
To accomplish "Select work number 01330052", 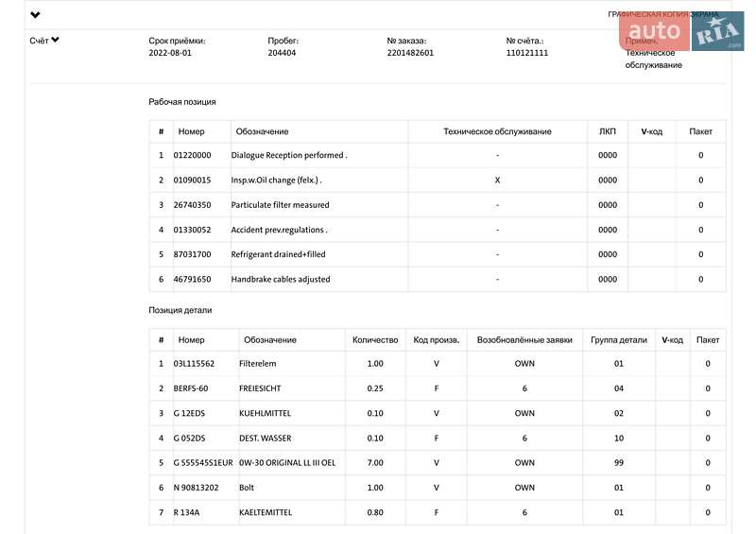I will point(192,230).
